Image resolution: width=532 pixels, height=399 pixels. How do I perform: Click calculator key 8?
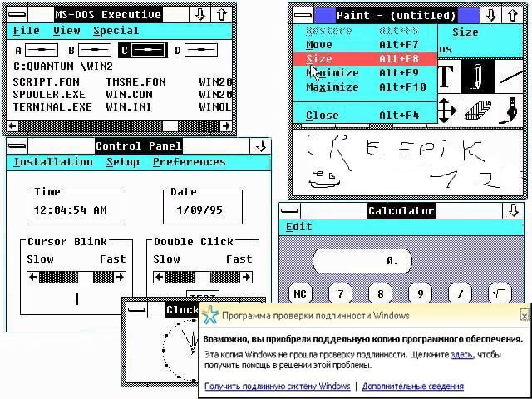tap(381, 293)
